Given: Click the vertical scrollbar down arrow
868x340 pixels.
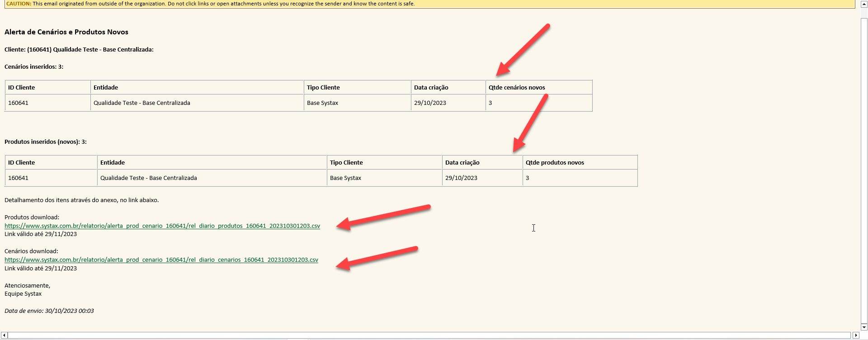Looking at the screenshot, I should pos(864,327).
